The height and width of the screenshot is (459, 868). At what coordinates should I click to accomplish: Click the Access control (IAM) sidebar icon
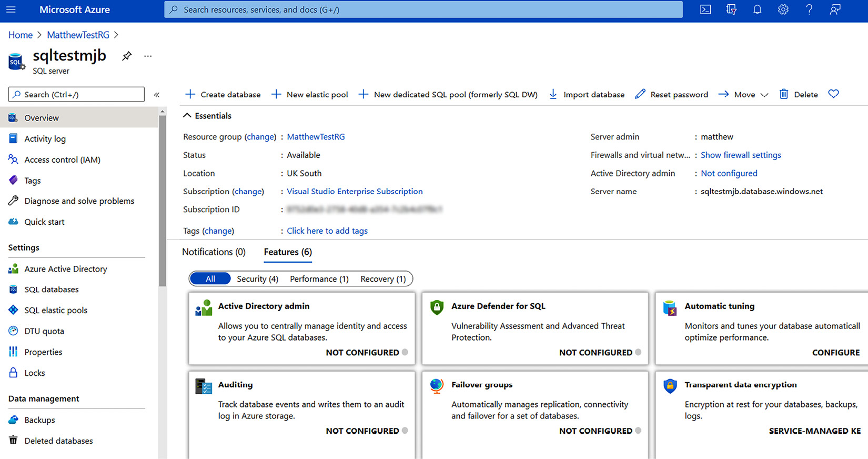coord(13,159)
